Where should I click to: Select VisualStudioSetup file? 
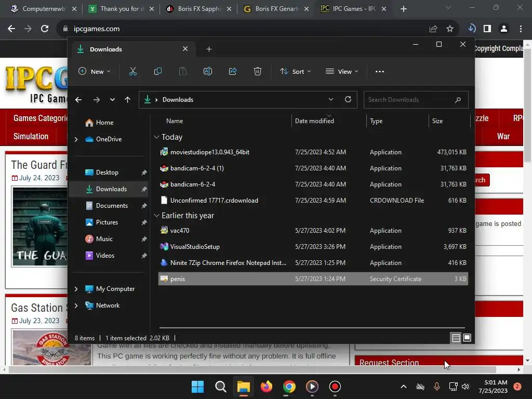pyautogui.click(x=313, y=247)
